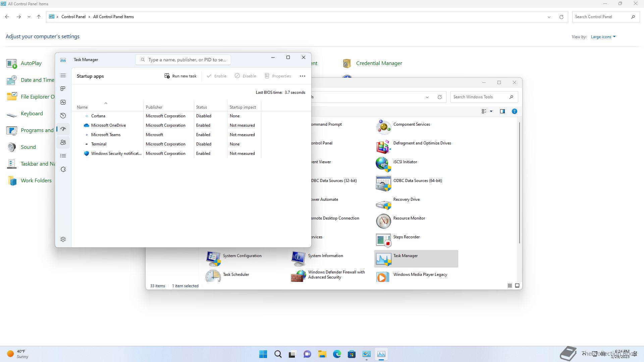Screen dimensions: 644x362
Task: Switch Windows Tools to details view
Action: 510,286
